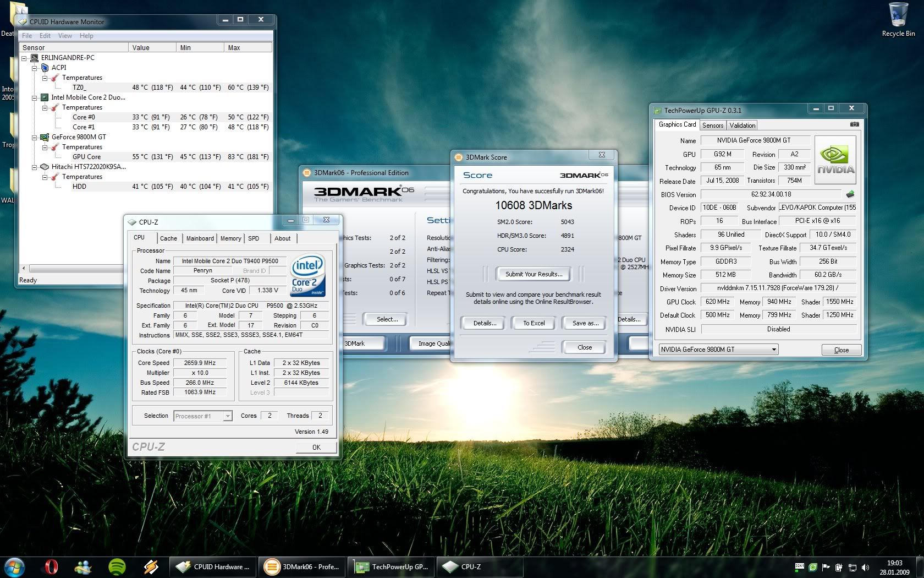Switch to Validation tab in GPU-Z
The width and height of the screenshot is (924, 578).
point(742,126)
